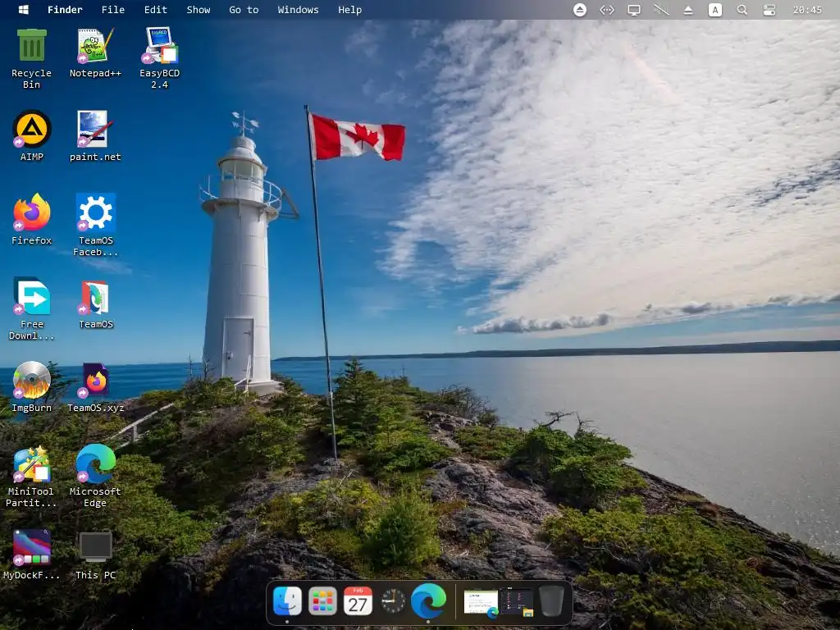Open the input language A indicator
The width and height of the screenshot is (840, 630).
[715, 10]
